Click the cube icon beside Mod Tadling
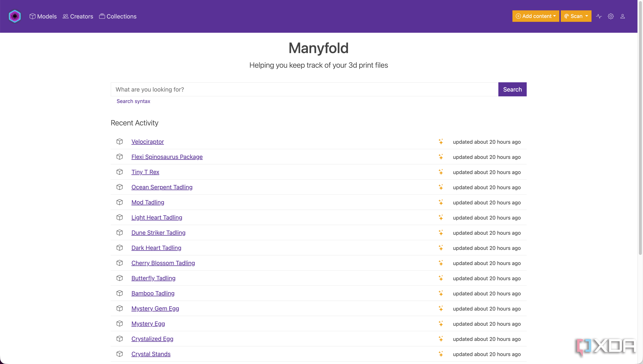Screen dimensions: 643x364 tap(120, 202)
